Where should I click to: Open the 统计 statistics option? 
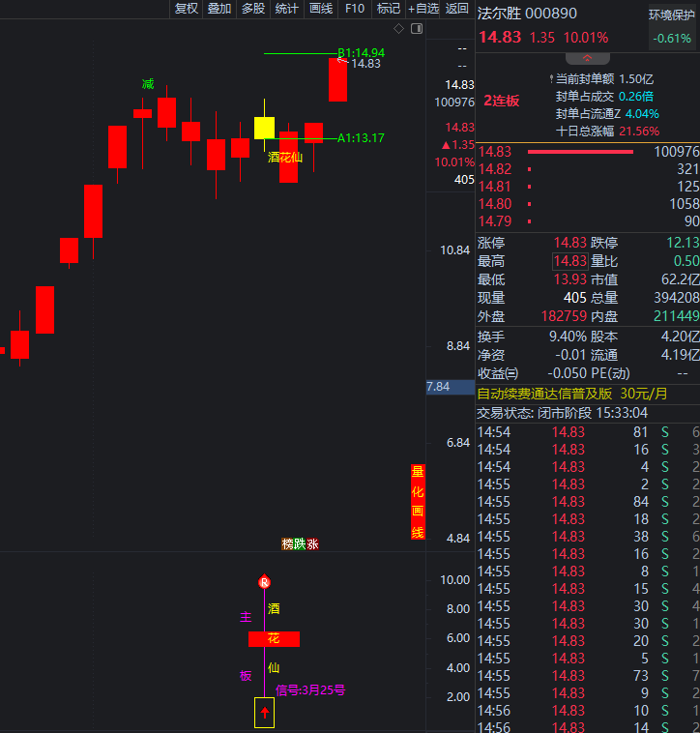287,9
